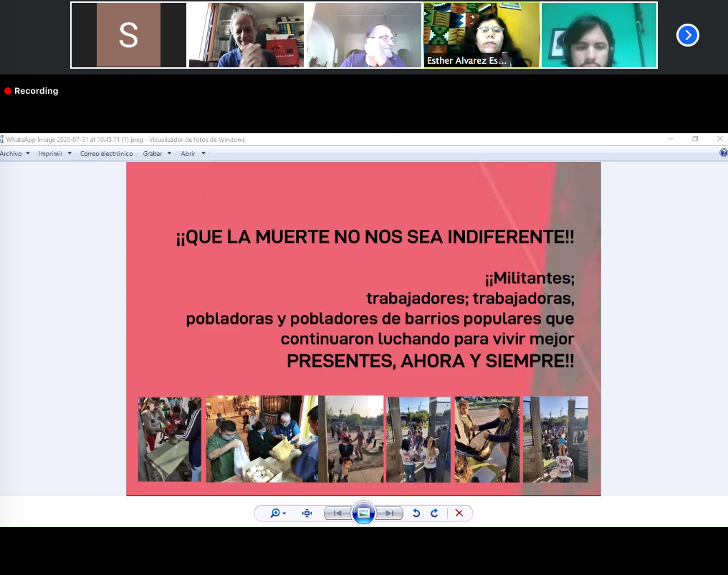
Task: Expand the Archivo dropdown arrow
Action: tap(28, 153)
